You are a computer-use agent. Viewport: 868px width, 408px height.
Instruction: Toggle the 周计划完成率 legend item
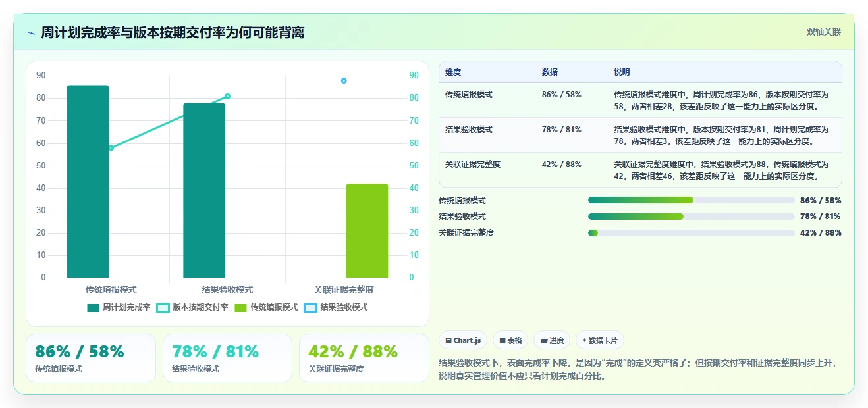pyautogui.click(x=119, y=307)
